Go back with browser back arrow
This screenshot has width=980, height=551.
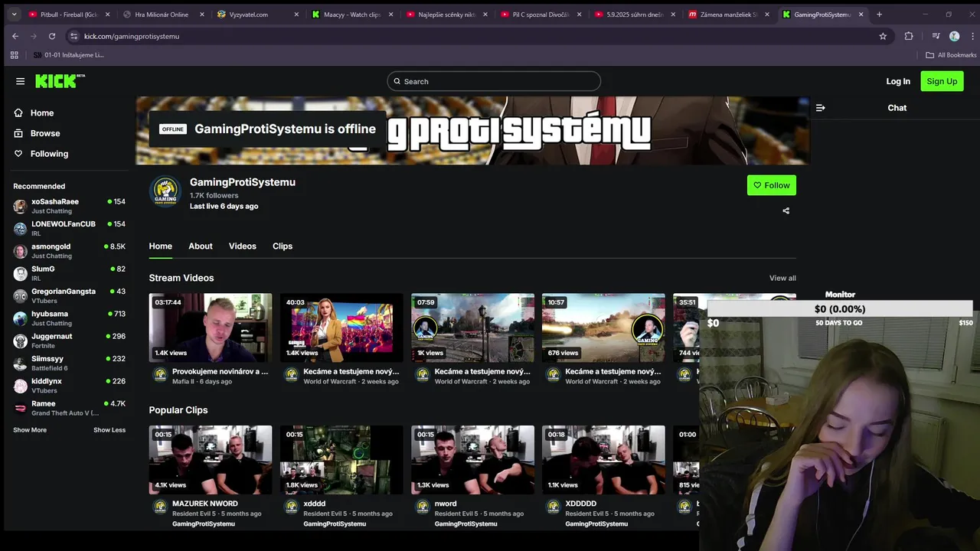(x=15, y=36)
